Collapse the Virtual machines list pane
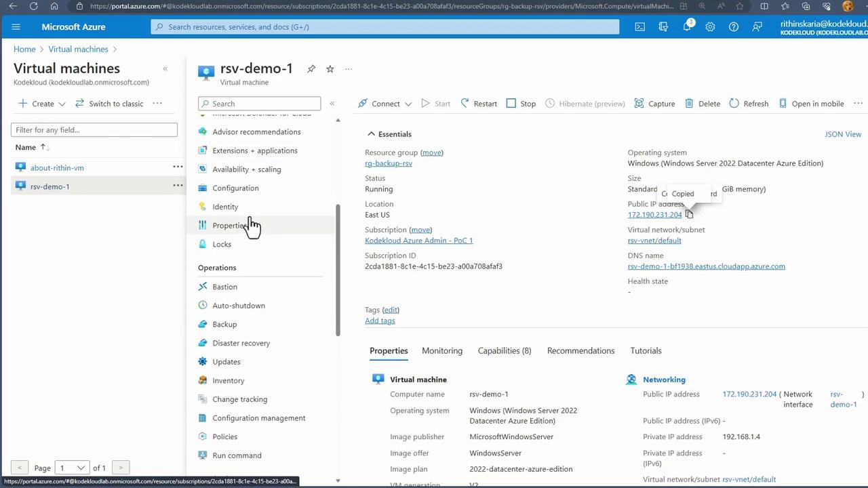 pyautogui.click(x=165, y=68)
